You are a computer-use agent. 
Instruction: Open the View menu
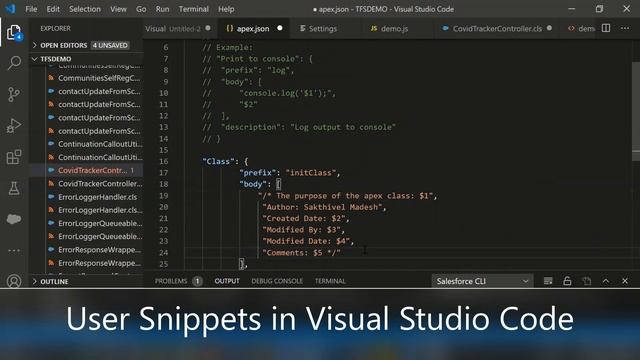point(118,9)
